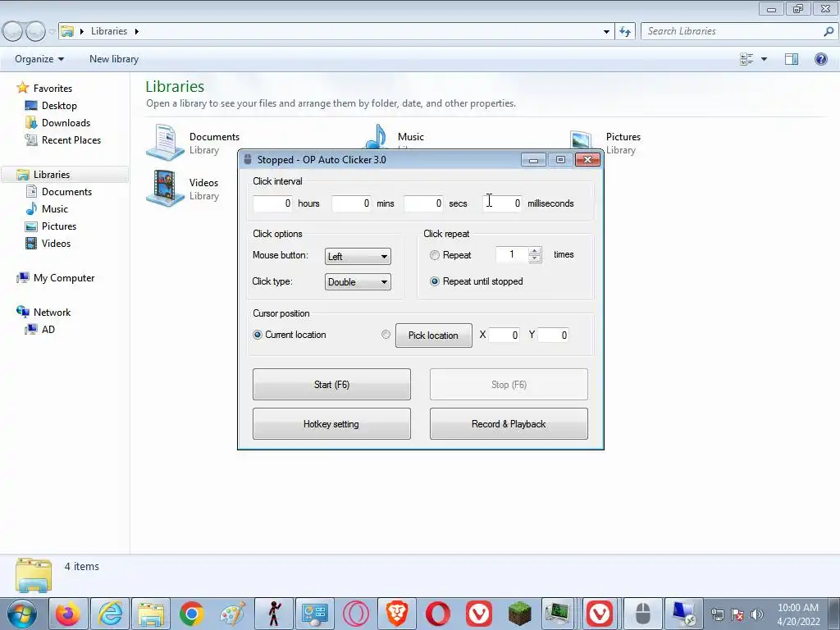Screen dimensions: 840x630
Task: Select the radio button beside Pick location
Action: tap(386, 335)
